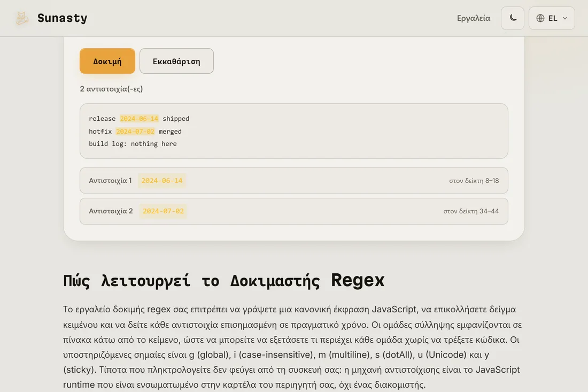Click the paragraph starting 'Το εργαλείο δοκιμής regex'
Screen dimensions: 588x392
(293, 347)
